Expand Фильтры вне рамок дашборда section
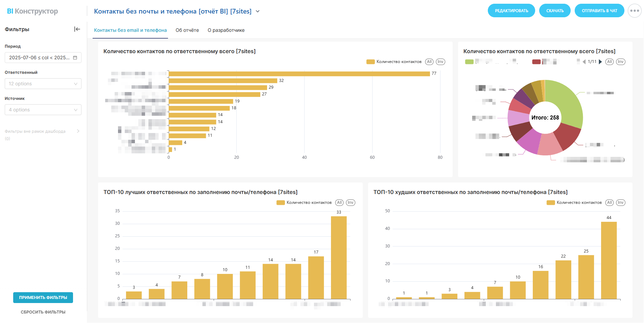644x323 pixels. 78,131
